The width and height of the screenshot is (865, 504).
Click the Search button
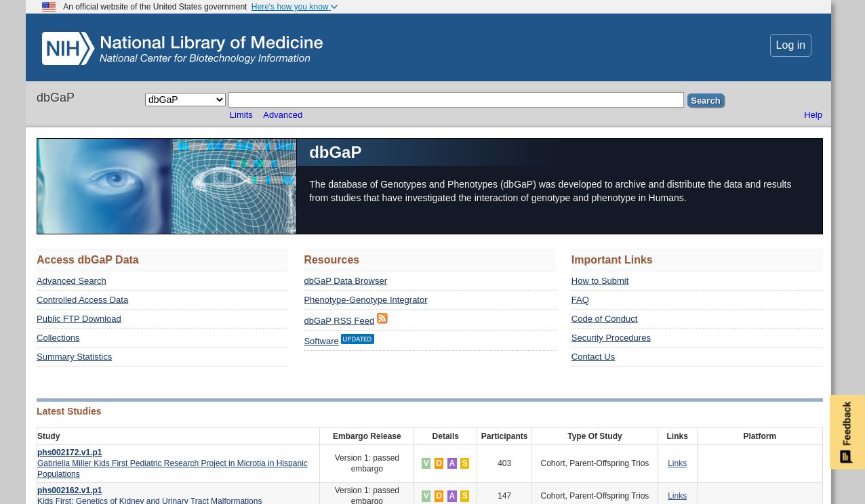(706, 100)
